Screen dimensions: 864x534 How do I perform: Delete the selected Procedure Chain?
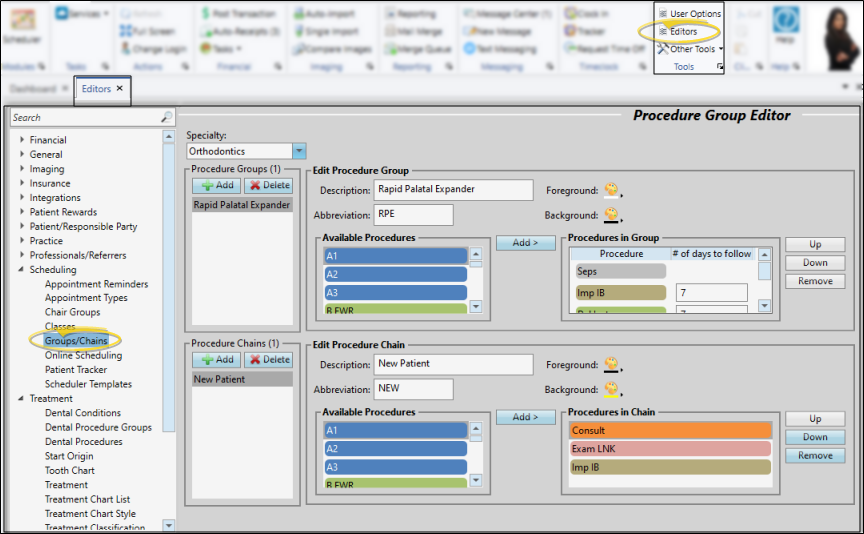coord(268,360)
